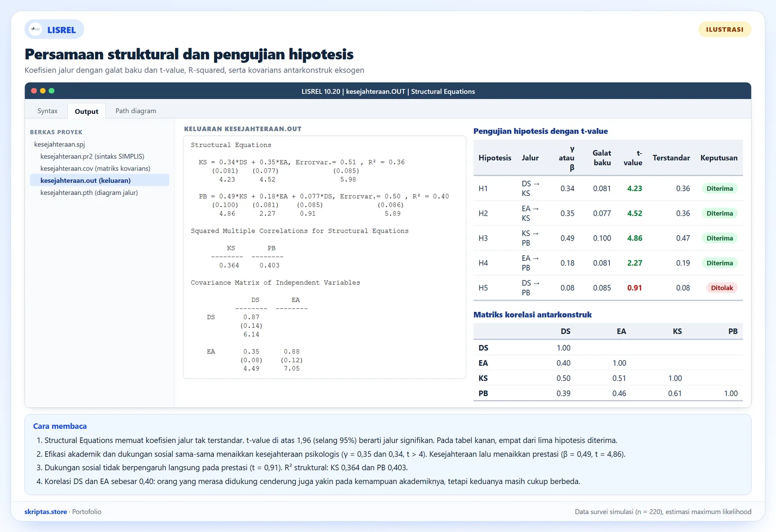
Task: Click t-value 4.52 in H2 row
Action: coord(634,213)
